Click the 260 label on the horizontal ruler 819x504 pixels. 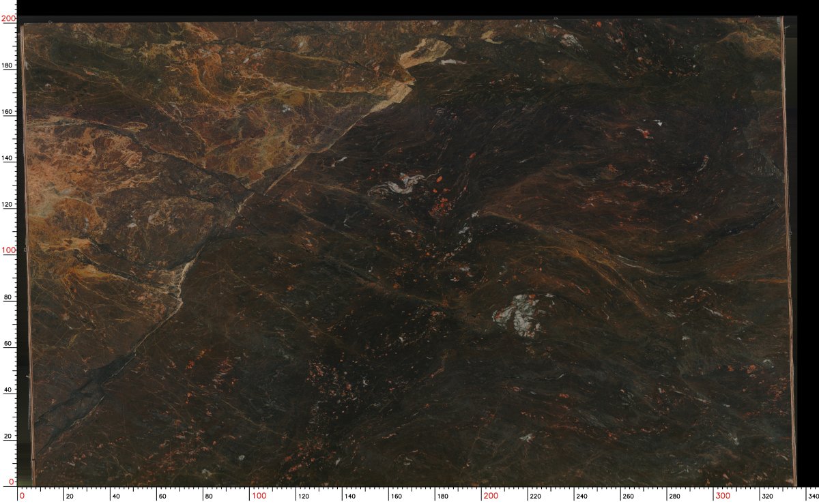point(629,496)
